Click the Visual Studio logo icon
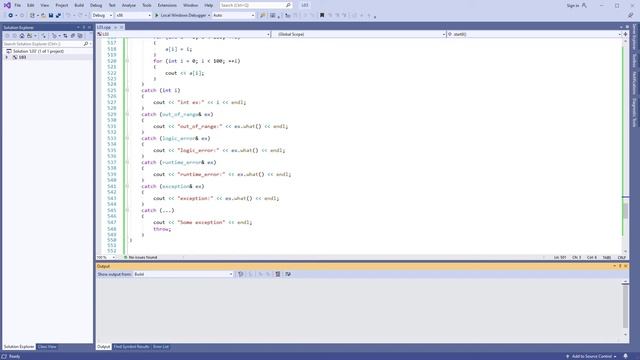This screenshot has height=360, width=640. (7, 5)
